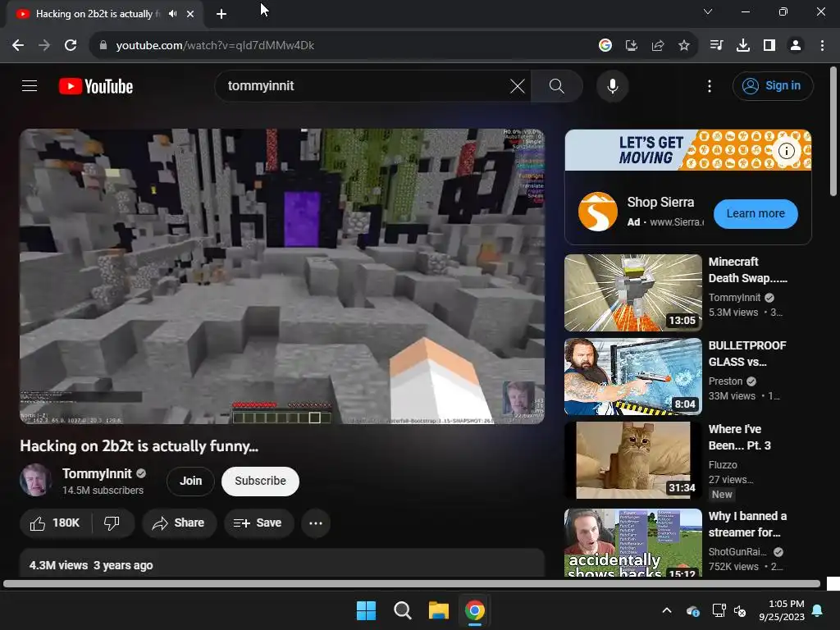840x630 pixels.
Task: Click Chrome icon in taskbar
Action: tap(475, 610)
